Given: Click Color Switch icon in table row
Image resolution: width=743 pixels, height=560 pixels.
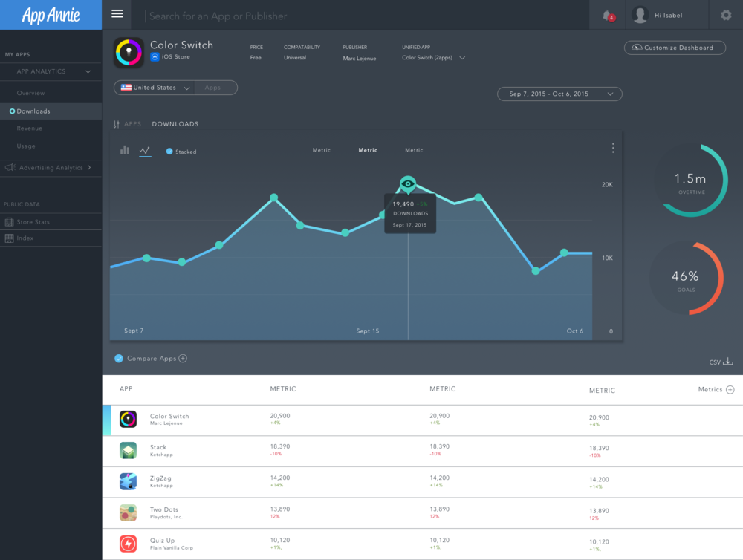Looking at the screenshot, I should click(128, 420).
